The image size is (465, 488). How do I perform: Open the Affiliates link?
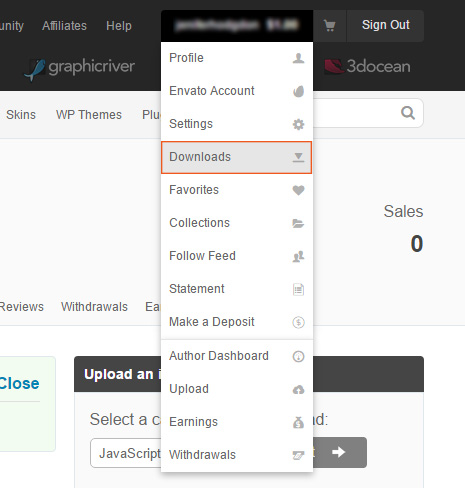64,26
